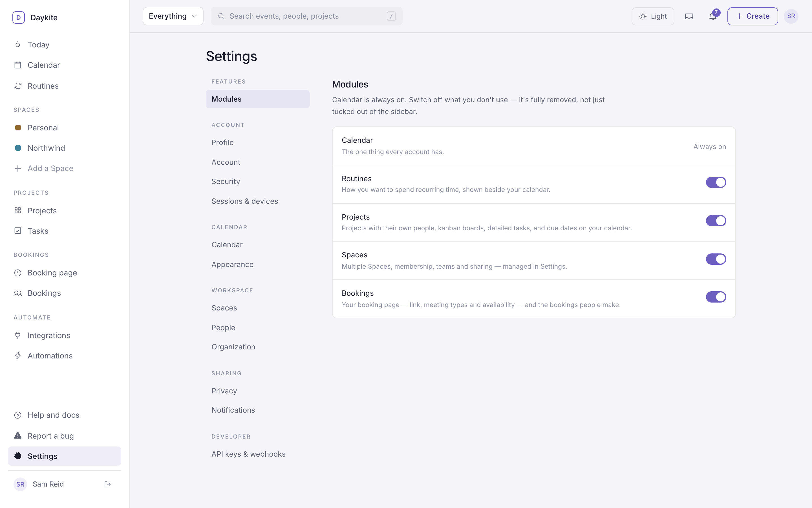The height and width of the screenshot is (508, 812).
Task: Open the SR avatar menu in top bar
Action: (x=791, y=16)
